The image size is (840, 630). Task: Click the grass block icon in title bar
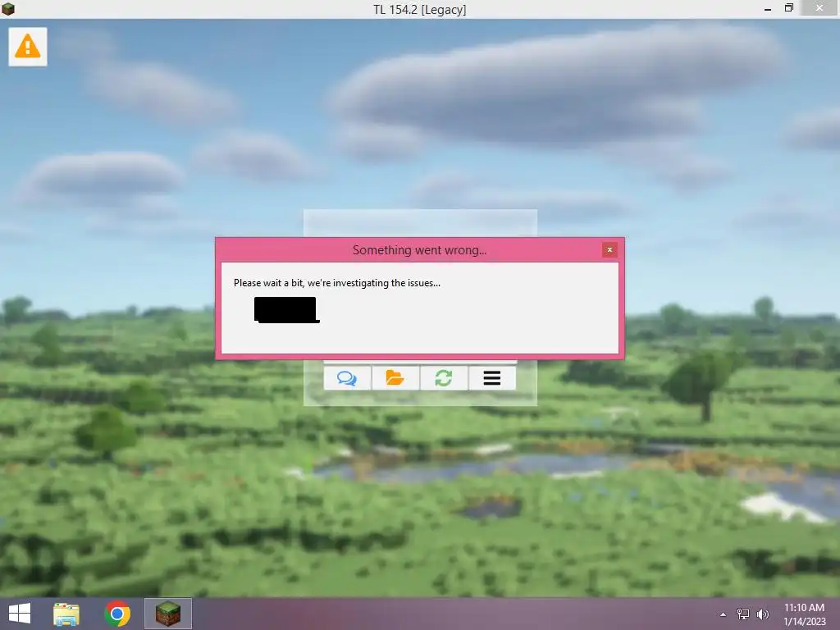[x=8, y=8]
